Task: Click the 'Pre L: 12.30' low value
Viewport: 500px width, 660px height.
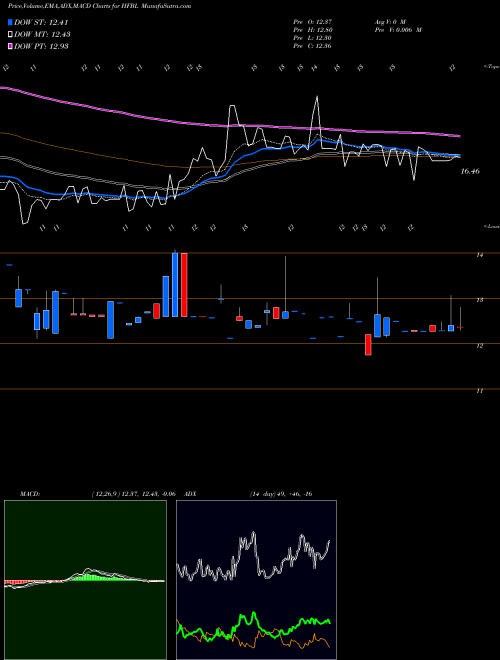Action: (313, 38)
